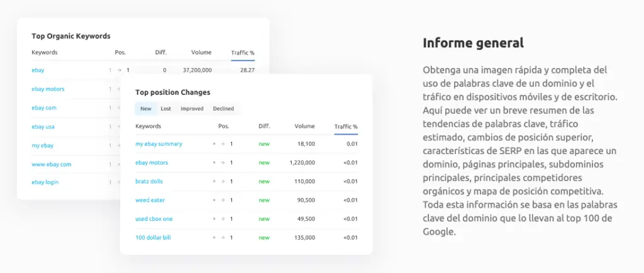Click the 37,200,000 volume value
The height and width of the screenshot is (273, 644).
tap(197, 70)
